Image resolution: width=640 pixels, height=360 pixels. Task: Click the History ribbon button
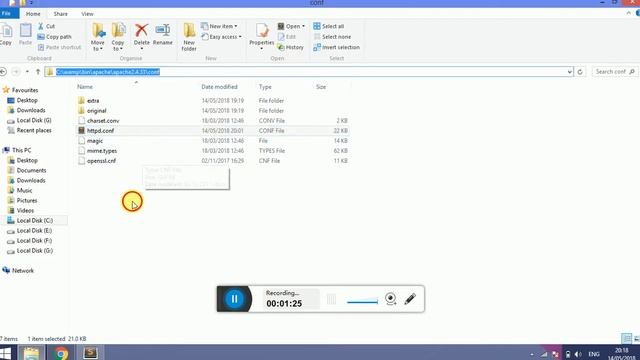(291, 47)
